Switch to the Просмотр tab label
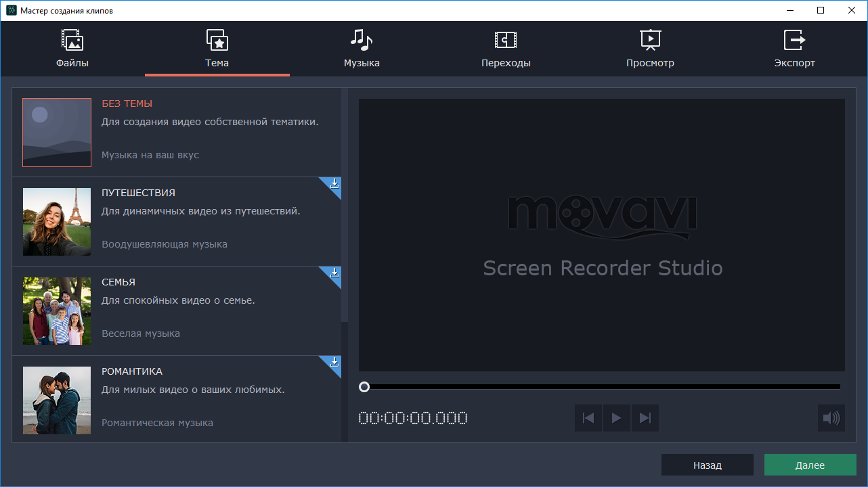 650,63
